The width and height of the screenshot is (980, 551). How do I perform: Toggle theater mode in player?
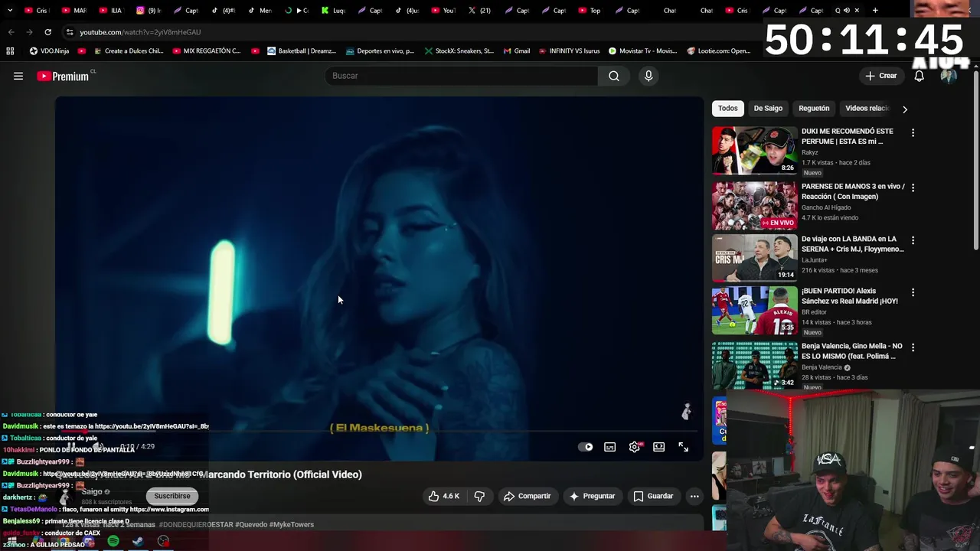point(659,447)
